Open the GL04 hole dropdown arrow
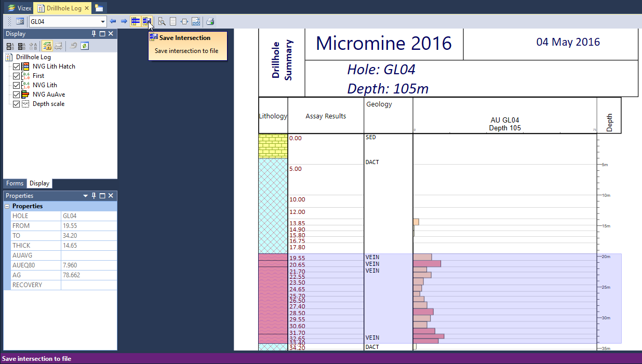Viewport: 642px width, 364px height. [103, 22]
